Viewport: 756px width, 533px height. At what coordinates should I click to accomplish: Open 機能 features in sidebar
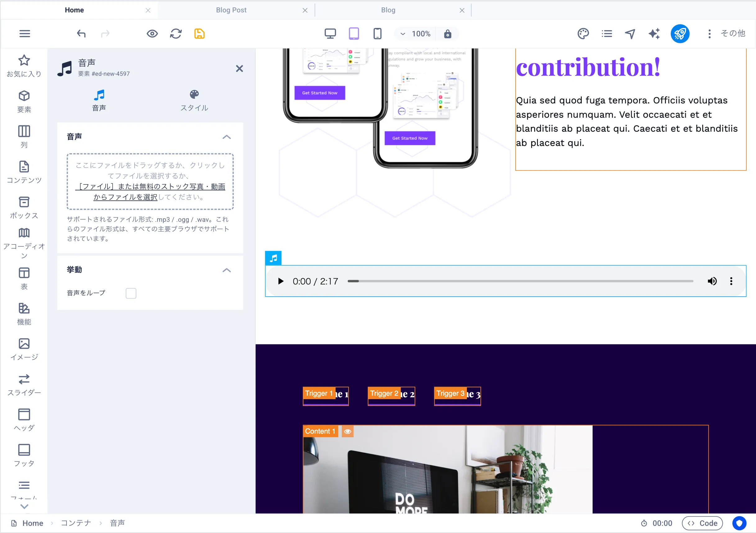click(24, 314)
